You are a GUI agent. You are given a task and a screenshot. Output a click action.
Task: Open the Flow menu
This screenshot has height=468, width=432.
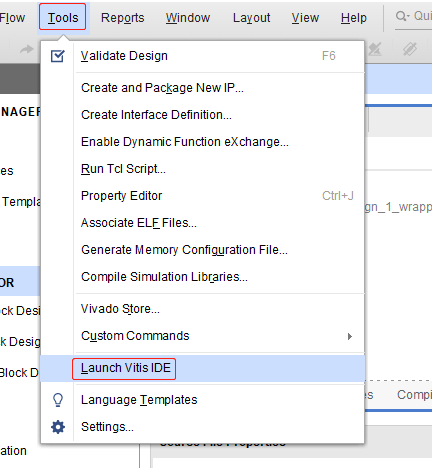tap(12, 17)
